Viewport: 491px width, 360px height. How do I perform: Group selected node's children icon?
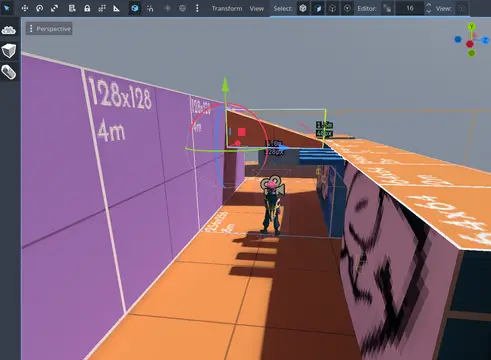tap(102, 8)
